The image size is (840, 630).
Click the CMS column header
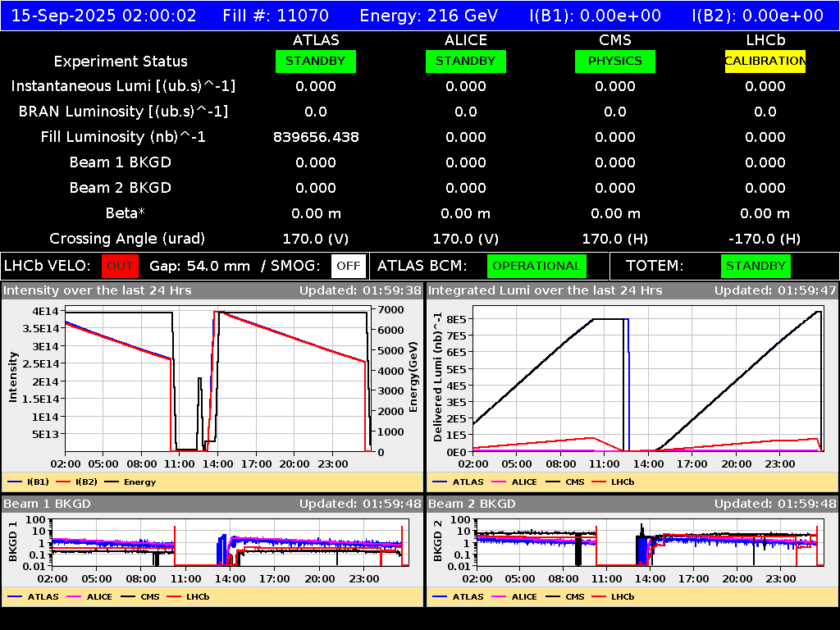point(615,40)
